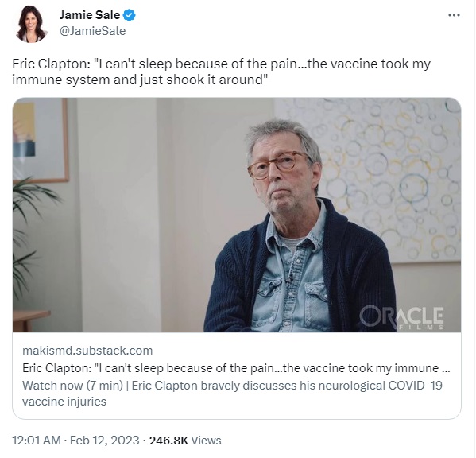This screenshot has height=458, width=476.
Task: Click the 'vaccine injuries' description line
Action: click(x=64, y=402)
